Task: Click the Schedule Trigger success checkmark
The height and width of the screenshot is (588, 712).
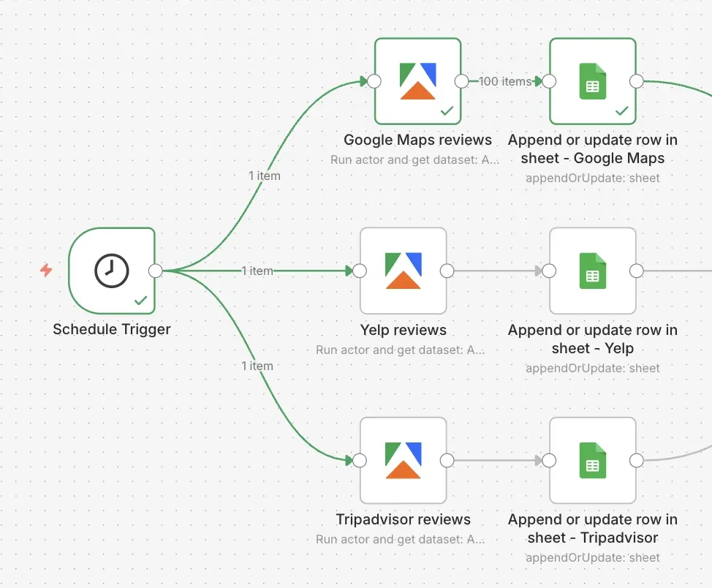Action: click(141, 300)
